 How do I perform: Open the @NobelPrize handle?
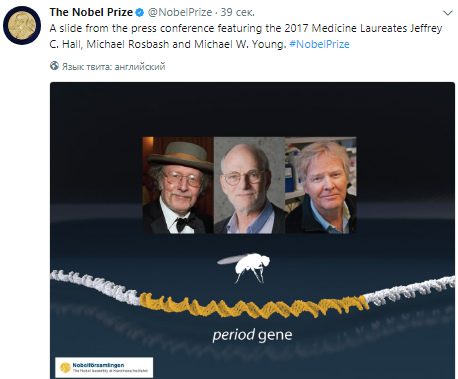coord(180,12)
